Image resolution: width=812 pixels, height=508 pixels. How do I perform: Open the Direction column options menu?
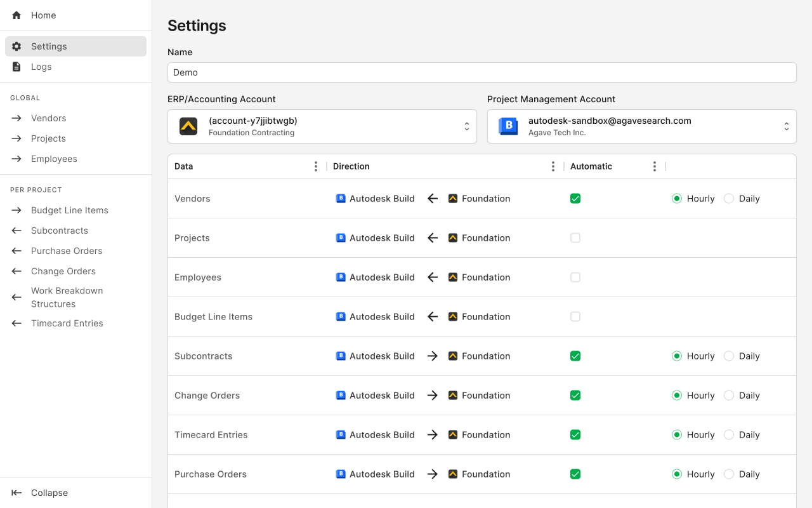(x=553, y=166)
